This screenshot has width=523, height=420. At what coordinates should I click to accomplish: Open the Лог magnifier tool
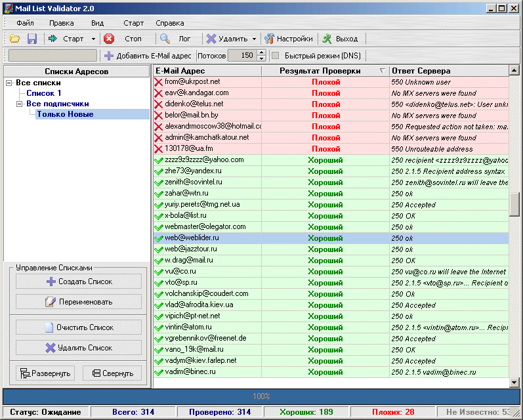point(177,39)
